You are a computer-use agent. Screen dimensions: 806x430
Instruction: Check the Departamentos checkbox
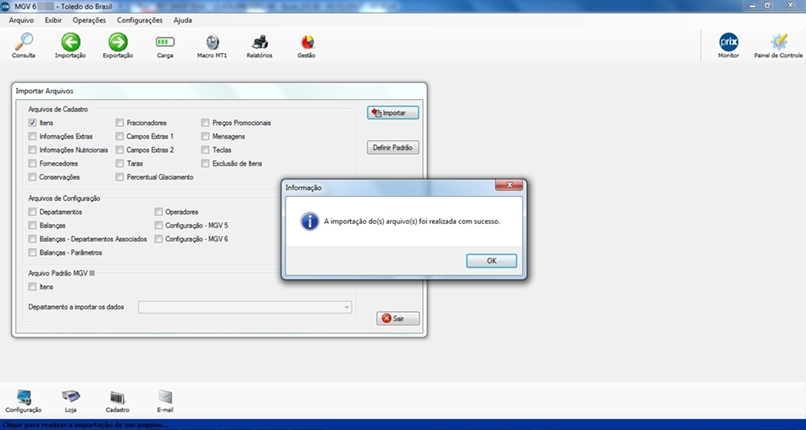tap(32, 212)
